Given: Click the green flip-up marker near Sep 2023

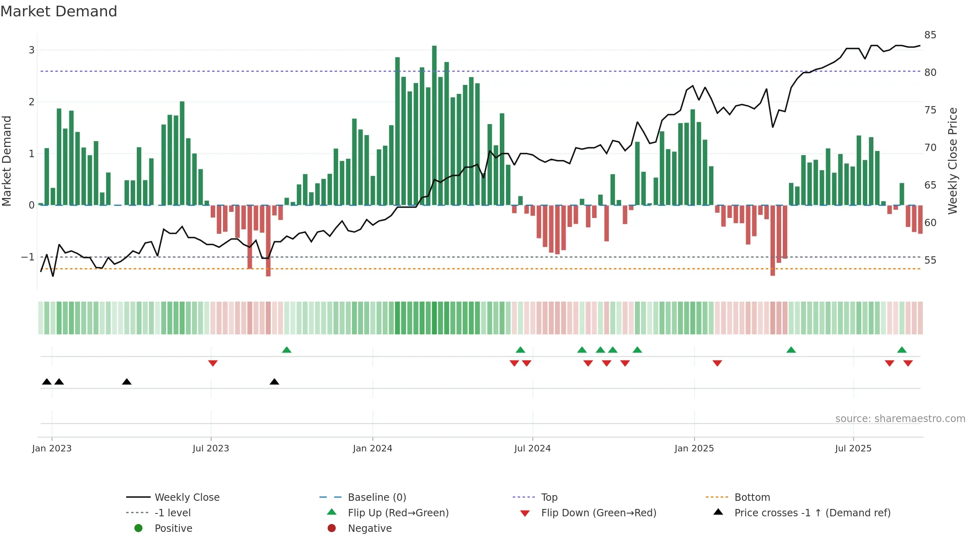Looking at the screenshot, I should pos(287,350).
